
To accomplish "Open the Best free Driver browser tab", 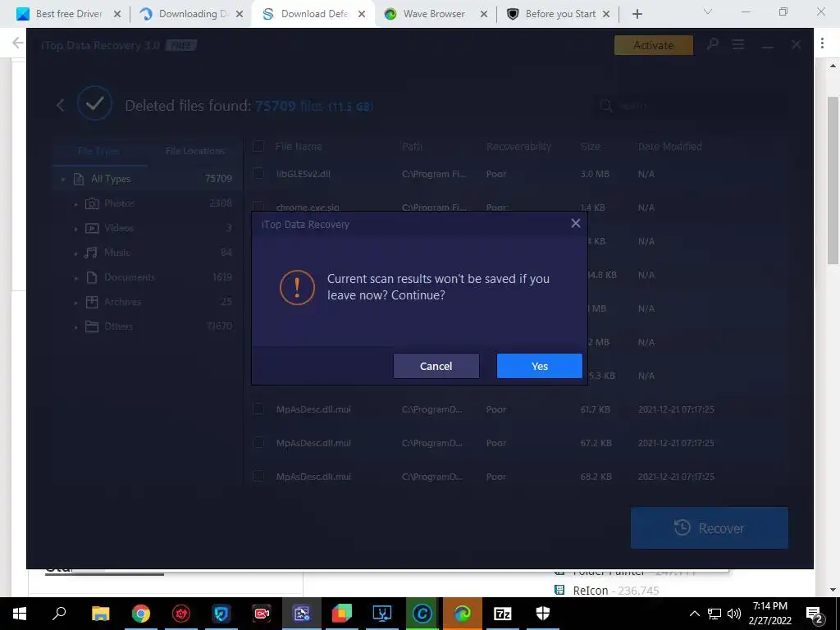I will [x=69, y=14].
